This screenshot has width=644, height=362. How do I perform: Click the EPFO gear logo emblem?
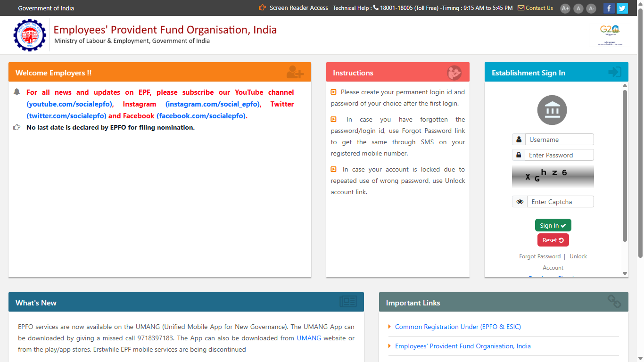click(30, 35)
